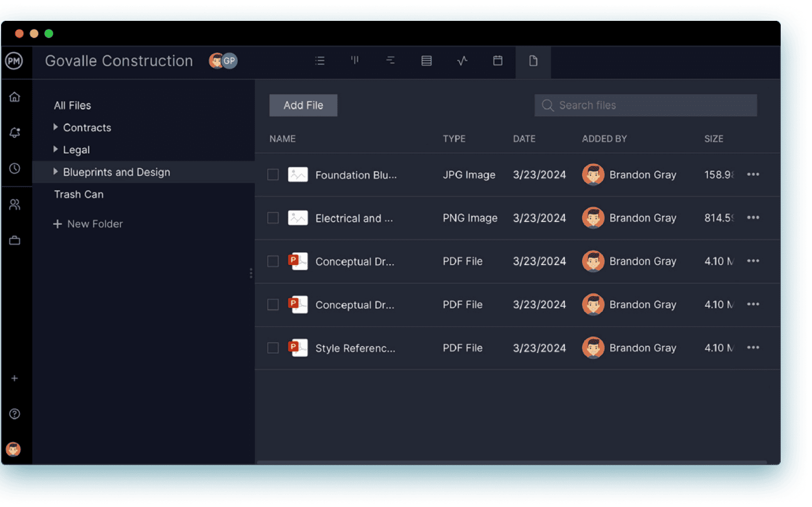This screenshot has height=507, width=812.
Task: Switch to the Kanban board view
Action: click(355, 61)
